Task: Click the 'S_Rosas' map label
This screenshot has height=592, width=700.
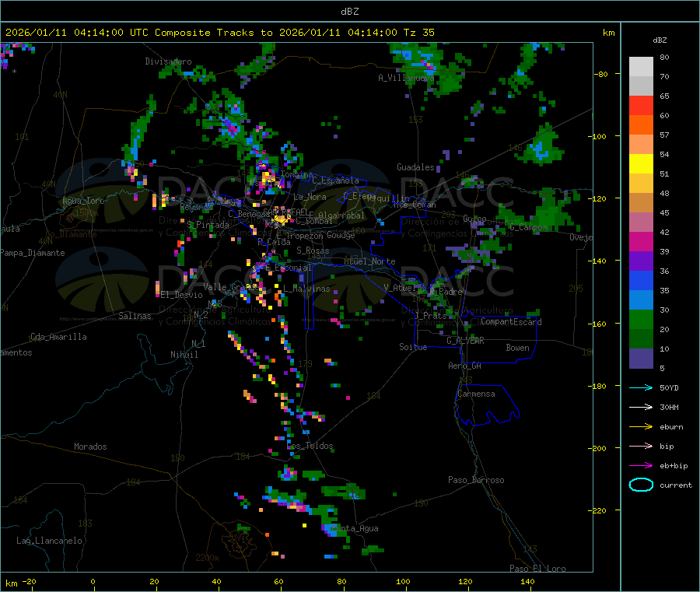Action: [x=313, y=250]
